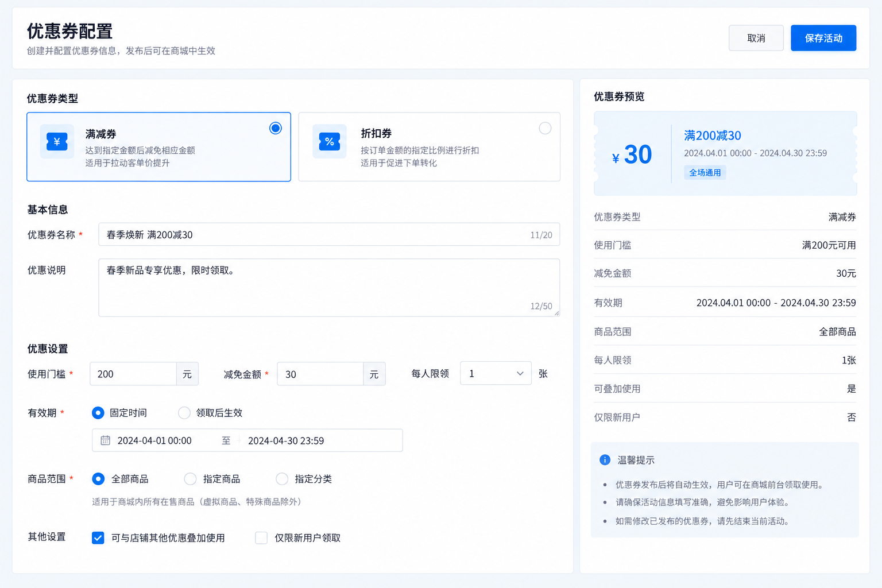This screenshot has width=882, height=588.
Task: Open the 每人限领 dropdown
Action: point(496,374)
